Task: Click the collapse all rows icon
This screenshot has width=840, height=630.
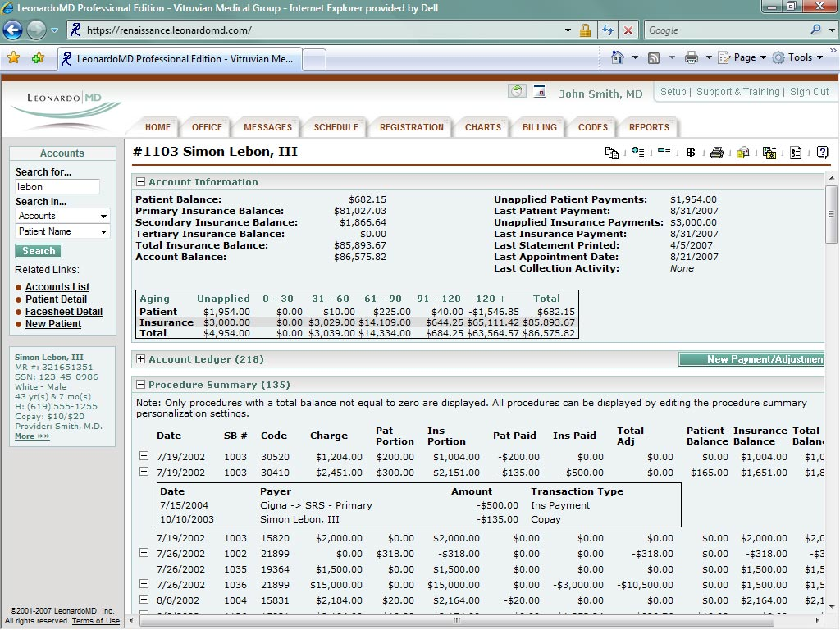Action: click(x=664, y=153)
